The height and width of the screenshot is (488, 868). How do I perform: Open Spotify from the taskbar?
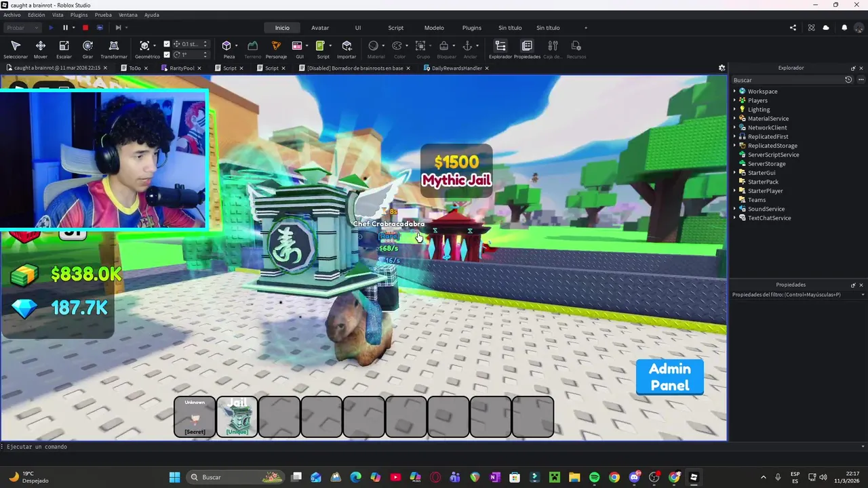pos(595,477)
